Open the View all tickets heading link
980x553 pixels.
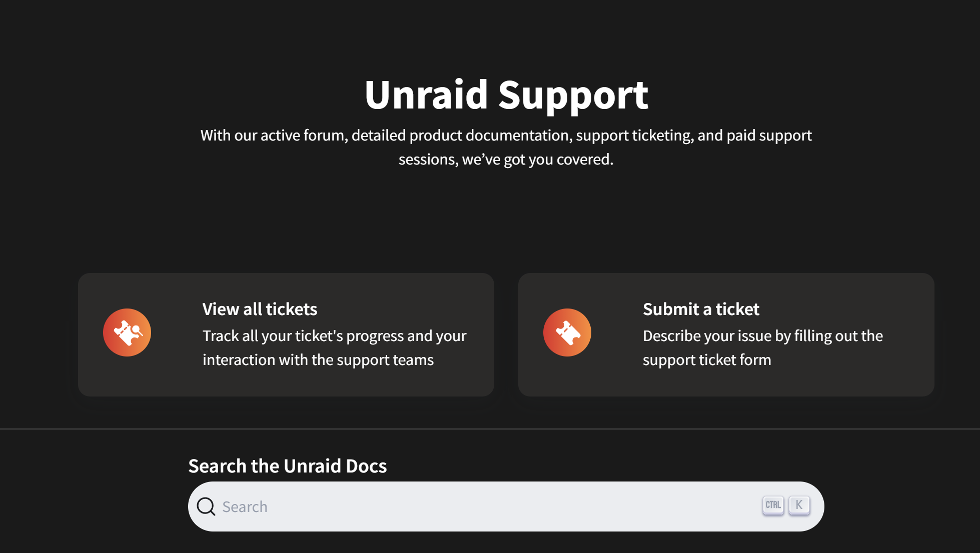click(x=260, y=309)
